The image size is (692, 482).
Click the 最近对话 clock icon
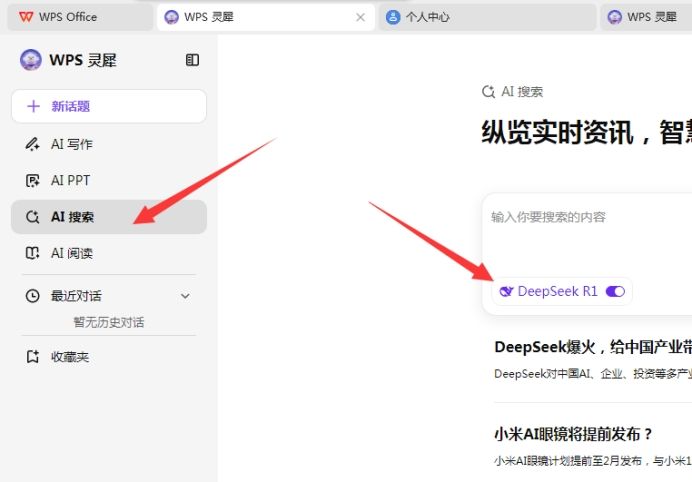(x=32, y=296)
